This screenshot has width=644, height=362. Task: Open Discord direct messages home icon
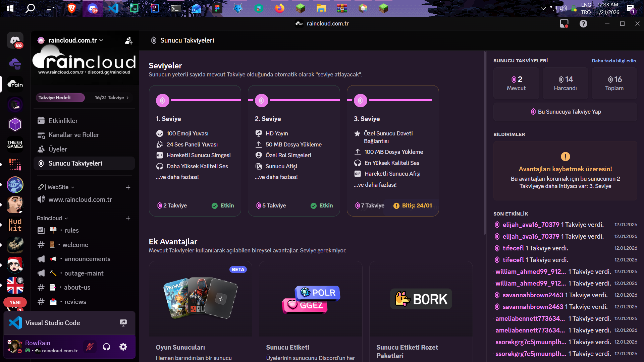(x=15, y=41)
